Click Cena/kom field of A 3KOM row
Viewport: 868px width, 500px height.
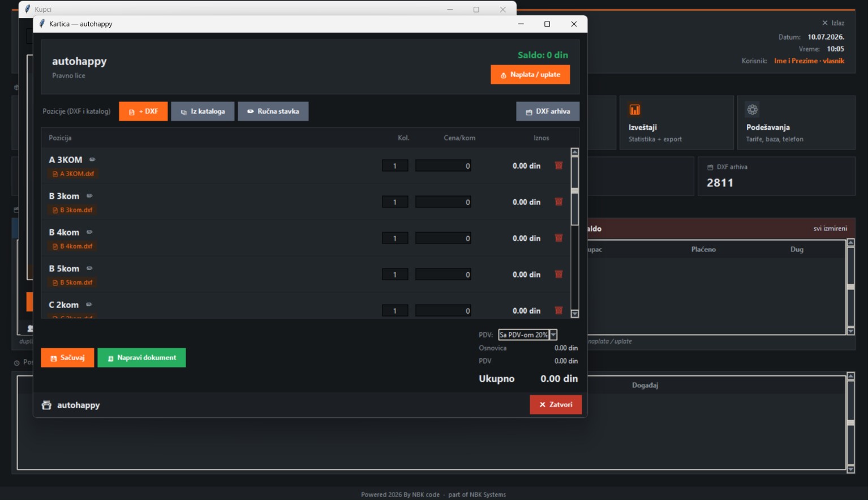coord(443,166)
